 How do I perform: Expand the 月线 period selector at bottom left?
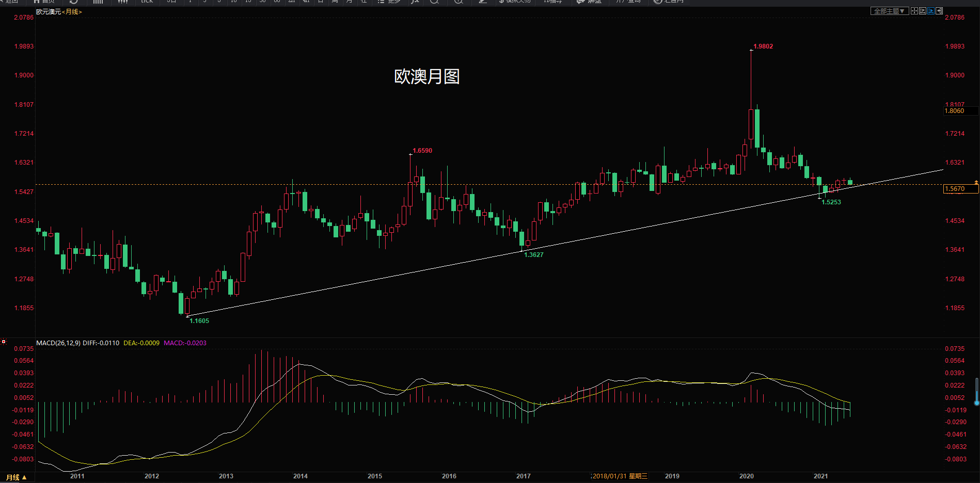click(17, 477)
